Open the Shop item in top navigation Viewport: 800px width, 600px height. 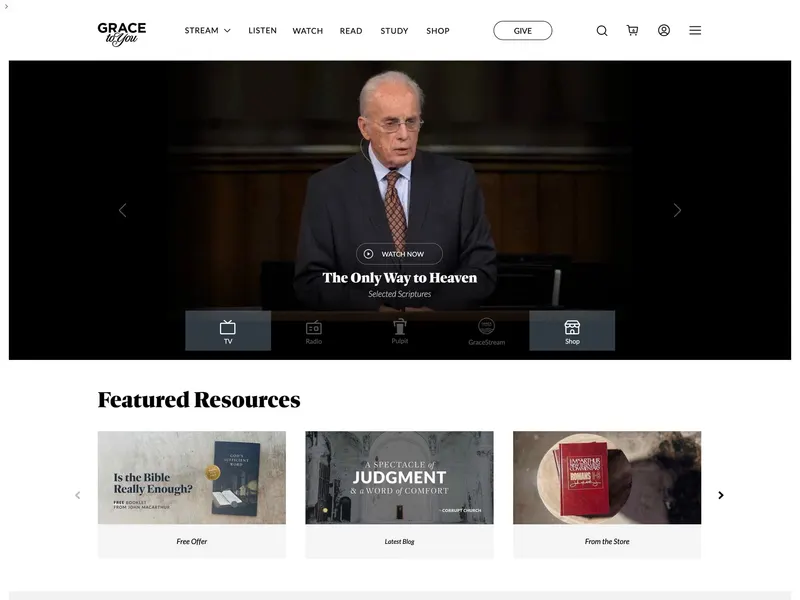coord(438,31)
